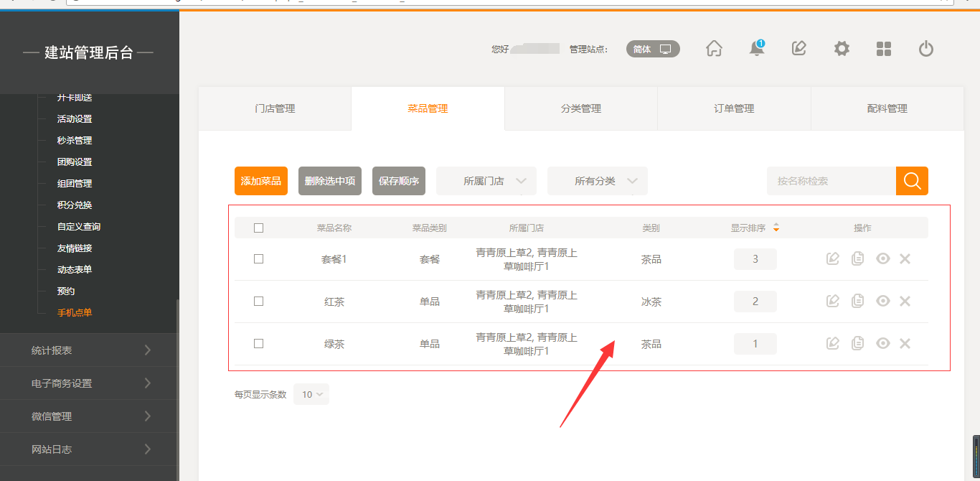Open the notification bell
980x481 pixels.
[x=756, y=49]
